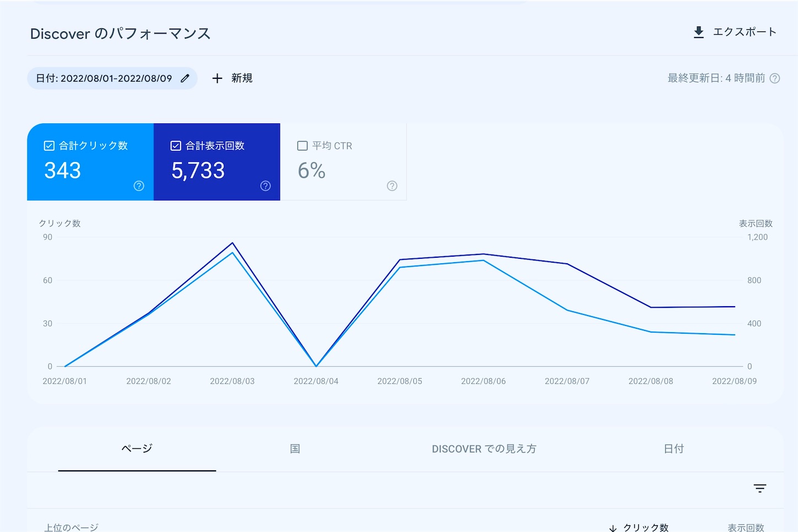Viewport: 798px width, 532px height.
Task: Click the 2022/08/09 x-axis date label
Action: coord(734,381)
